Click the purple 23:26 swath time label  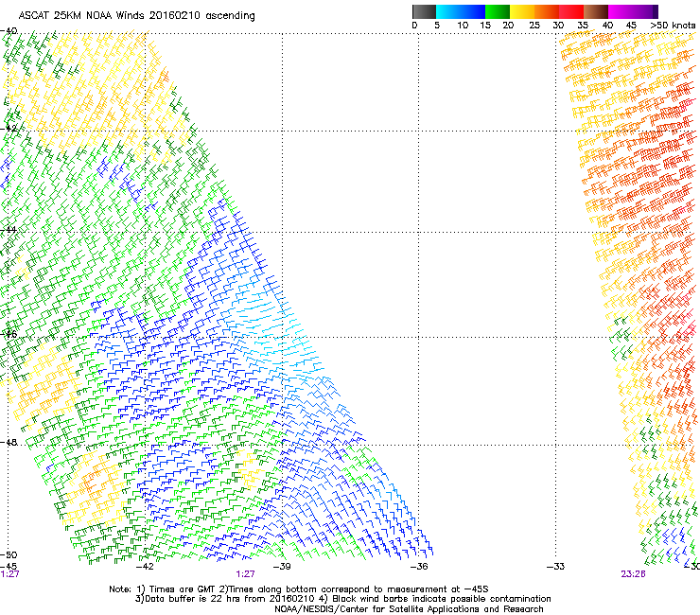pyautogui.click(x=633, y=574)
